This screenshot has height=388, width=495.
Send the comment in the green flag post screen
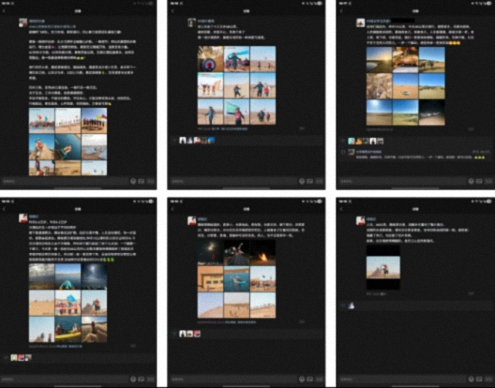point(319,181)
